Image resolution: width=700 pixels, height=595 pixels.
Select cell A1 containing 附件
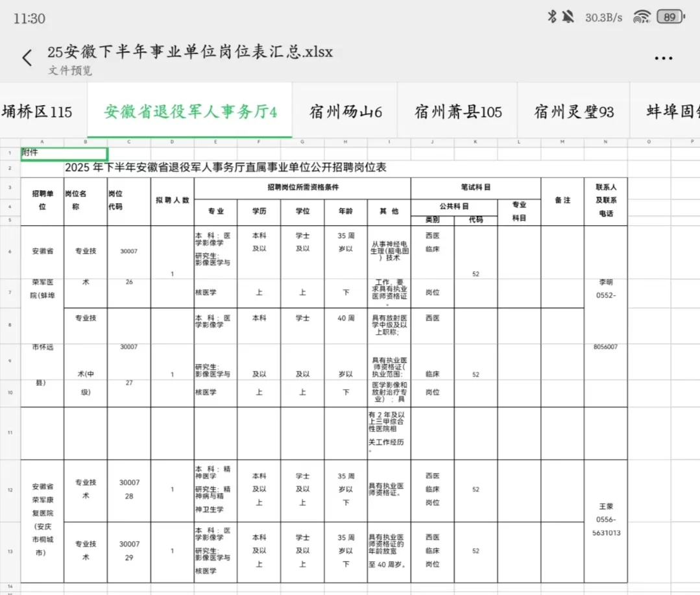pos(64,154)
